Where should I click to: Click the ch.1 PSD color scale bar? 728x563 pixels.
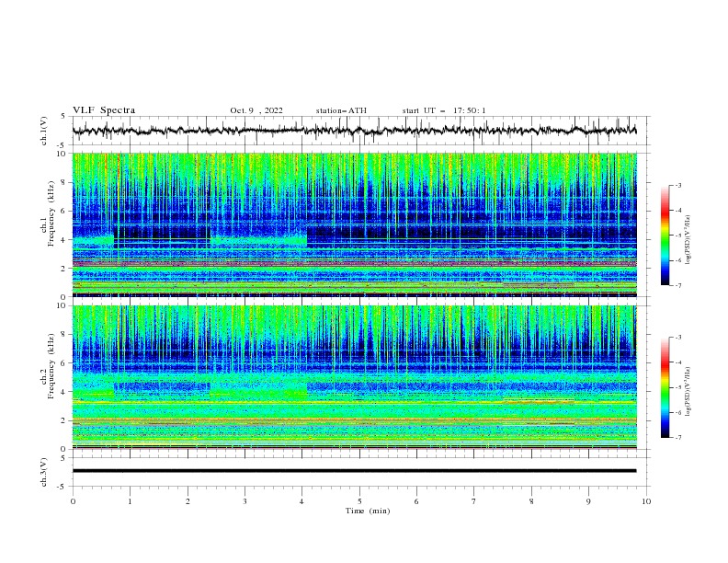tap(665, 235)
